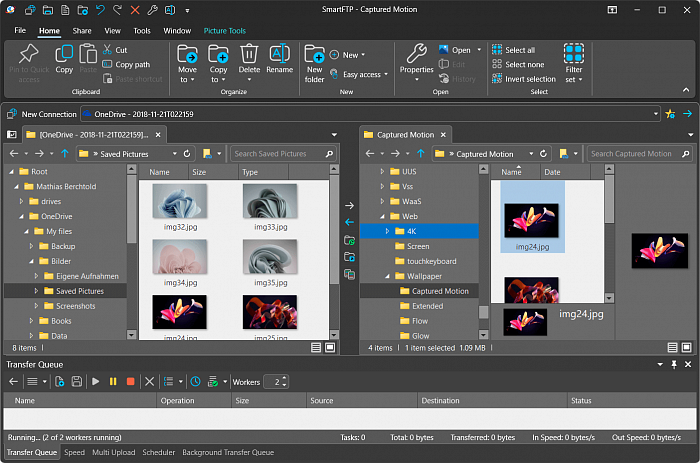The height and width of the screenshot is (463, 700).
Task: Click the save queue floppy icon
Action: click(x=77, y=382)
